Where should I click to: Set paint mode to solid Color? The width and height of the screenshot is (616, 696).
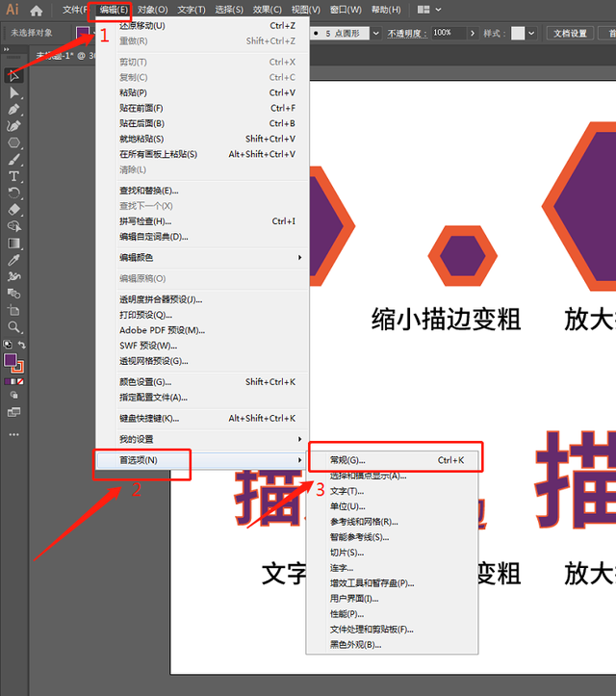click(7, 382)
